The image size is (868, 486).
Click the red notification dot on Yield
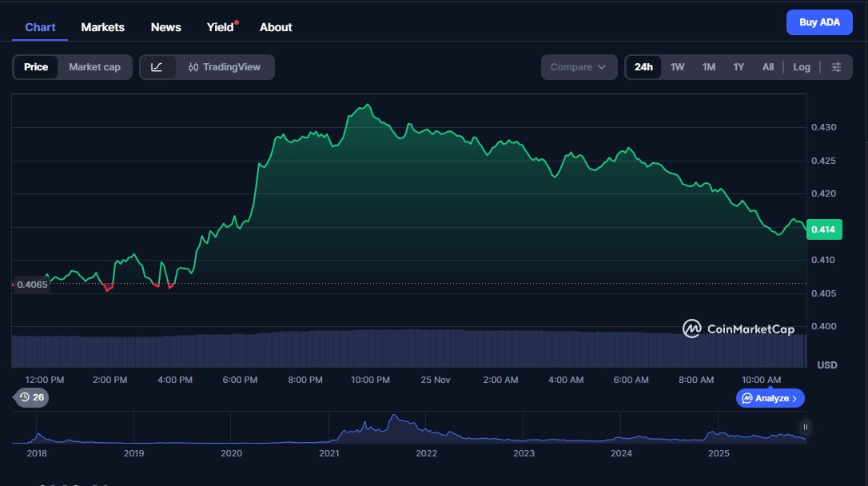click(x=237, y=22)
